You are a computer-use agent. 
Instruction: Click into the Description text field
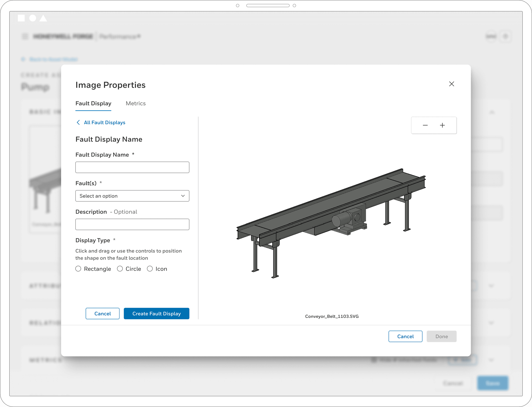(x=132, y=224)
